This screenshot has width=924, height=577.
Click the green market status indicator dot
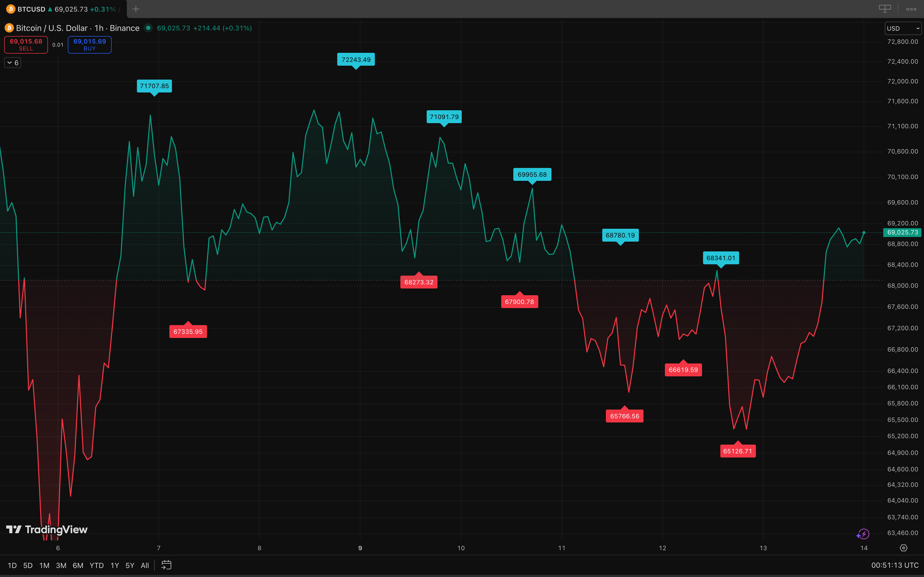pyautogui.click(x=148, y=28)
